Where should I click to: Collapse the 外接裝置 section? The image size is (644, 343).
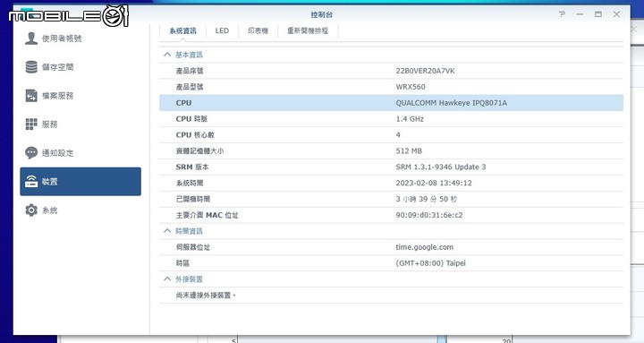pos(167,279)
